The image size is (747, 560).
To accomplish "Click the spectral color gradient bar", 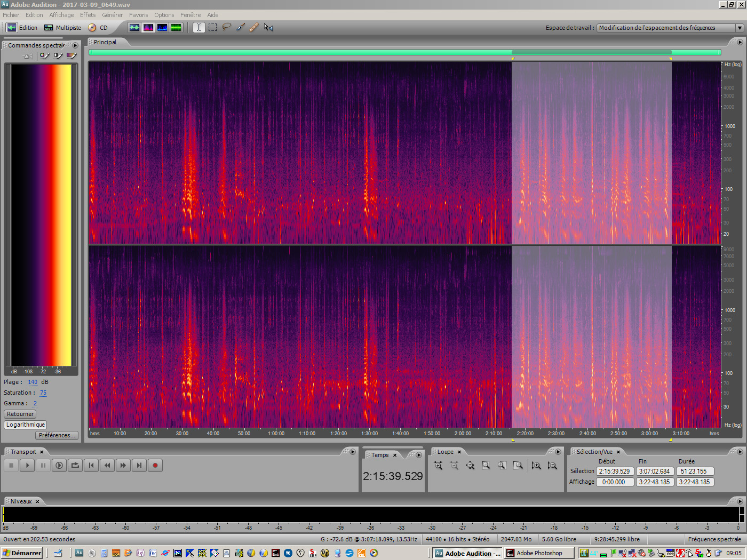I will click(41, 214).
